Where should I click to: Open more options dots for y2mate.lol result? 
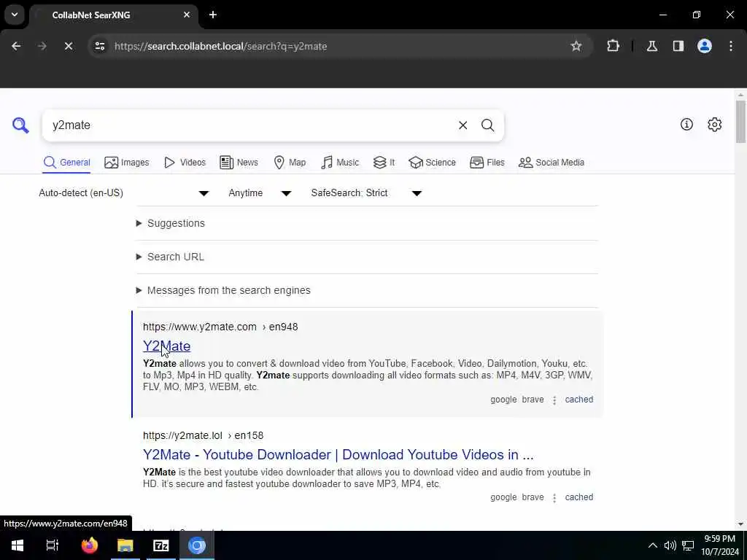click(554, 497)
